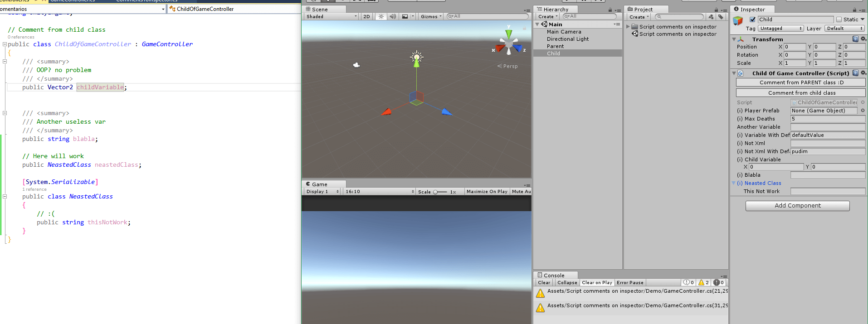Viewport: 868px width, 324px height.
Task: Open Shaded draw mode dropdown
Action: coord(331,16)
